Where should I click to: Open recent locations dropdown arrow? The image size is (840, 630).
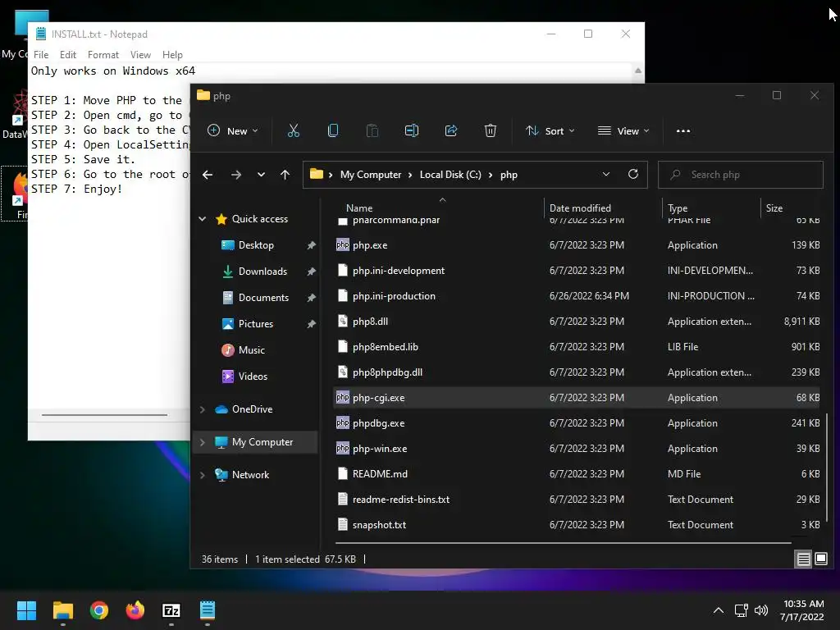pyautogui.click(x=261, y=175)
